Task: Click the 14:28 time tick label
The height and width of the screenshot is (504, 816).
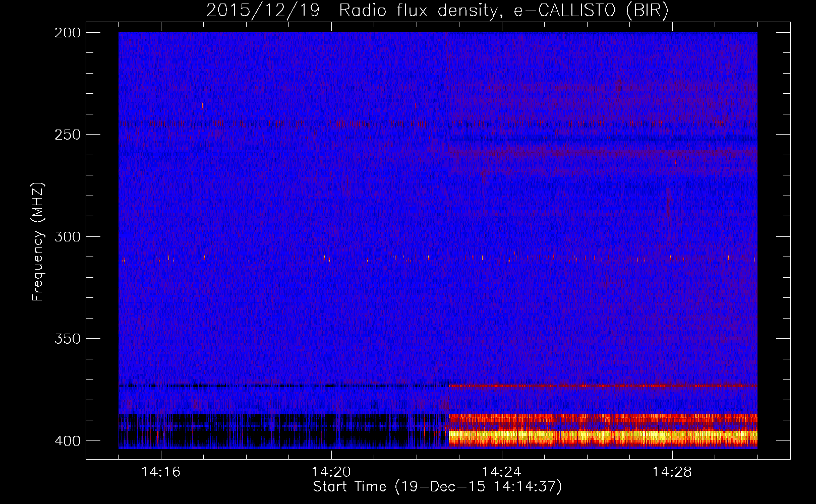Action: click(672, 472)
